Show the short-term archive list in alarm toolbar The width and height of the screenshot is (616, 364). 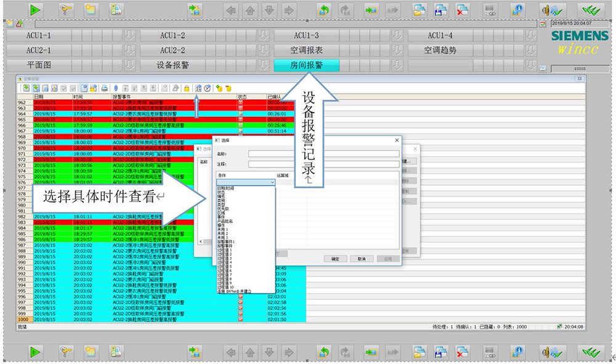(36, 88)
